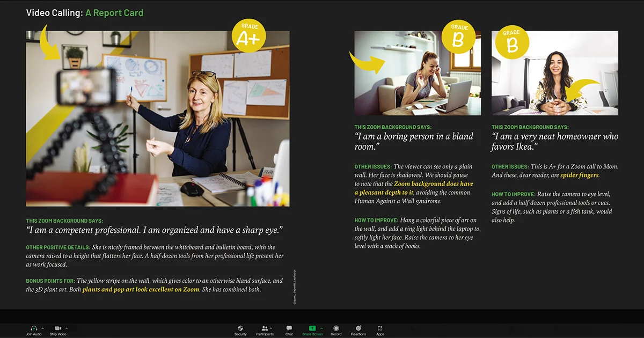644x338 pixels.
Task: Expand the caret beside Participants
Action: click(271, 328)
